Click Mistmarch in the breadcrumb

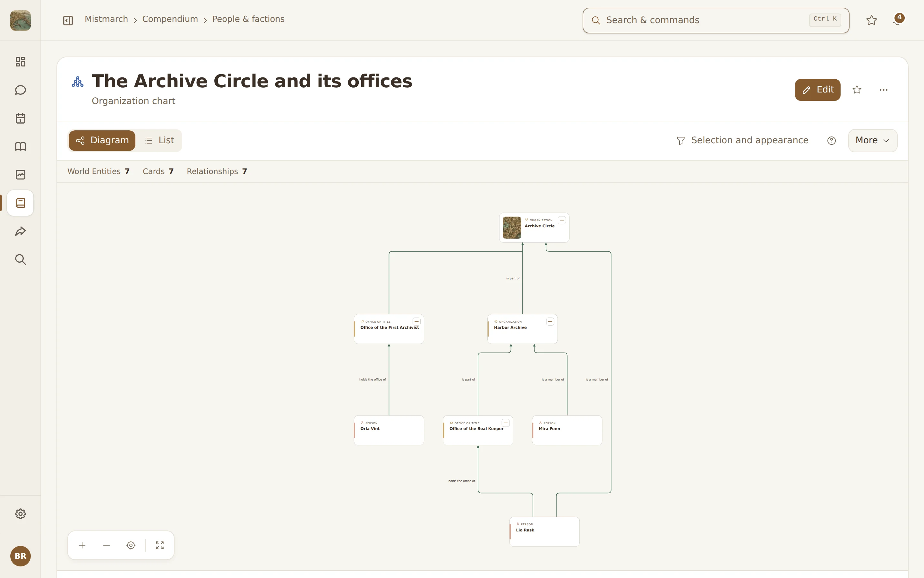click(x=106, y=19)
